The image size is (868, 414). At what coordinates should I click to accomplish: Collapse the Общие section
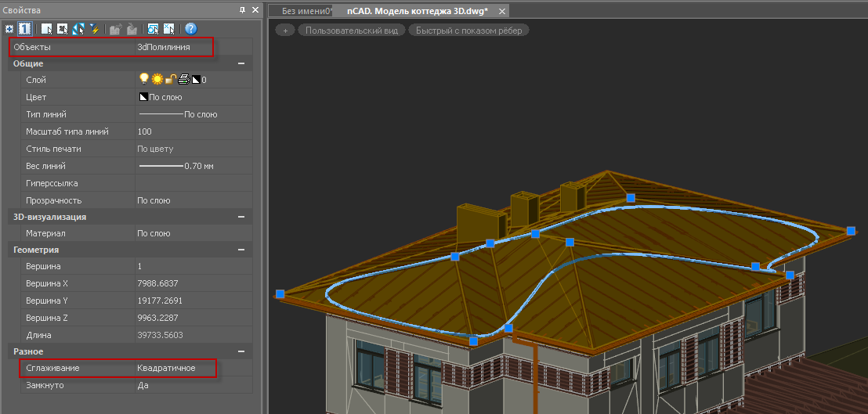(241, 63)
